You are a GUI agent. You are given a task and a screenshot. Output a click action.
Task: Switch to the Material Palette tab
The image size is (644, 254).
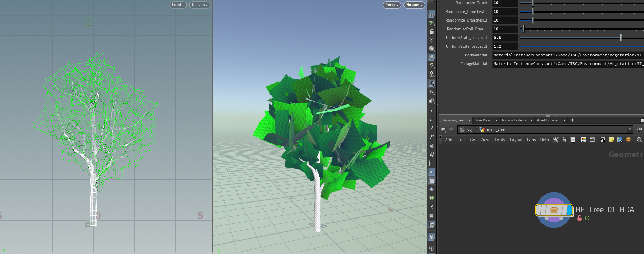pyautogui.click(x=514, y=120)
